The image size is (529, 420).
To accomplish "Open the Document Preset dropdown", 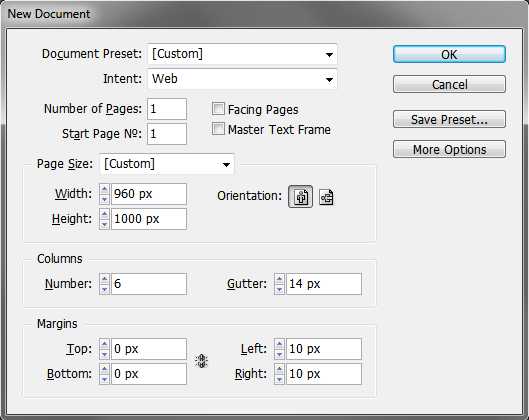I will point(242,54).
